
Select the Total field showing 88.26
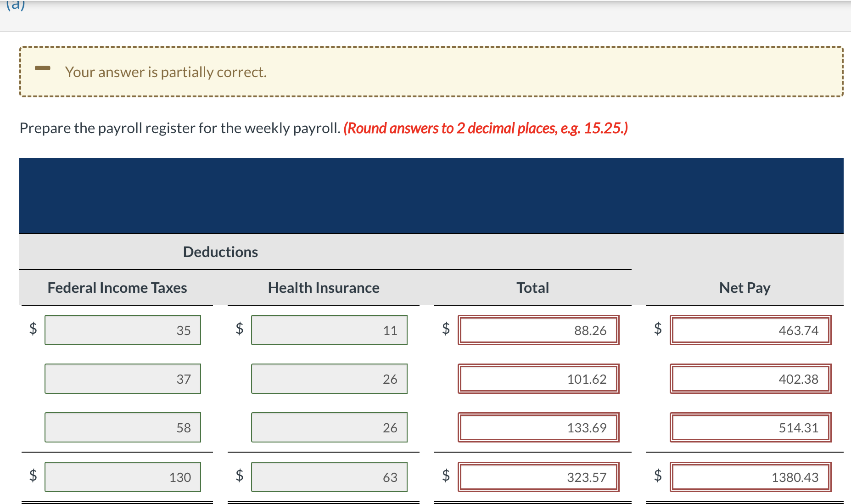[538, 330]
